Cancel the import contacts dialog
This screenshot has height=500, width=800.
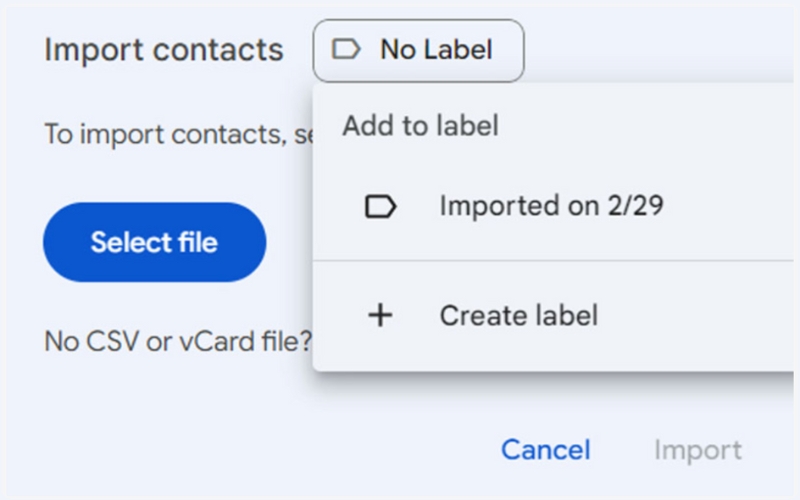coord(545,450)
